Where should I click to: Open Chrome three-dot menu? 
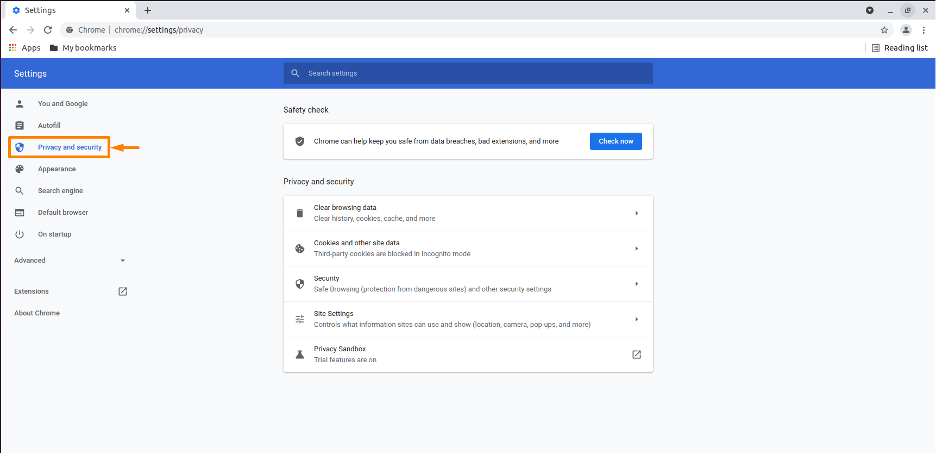coord(923,30)
